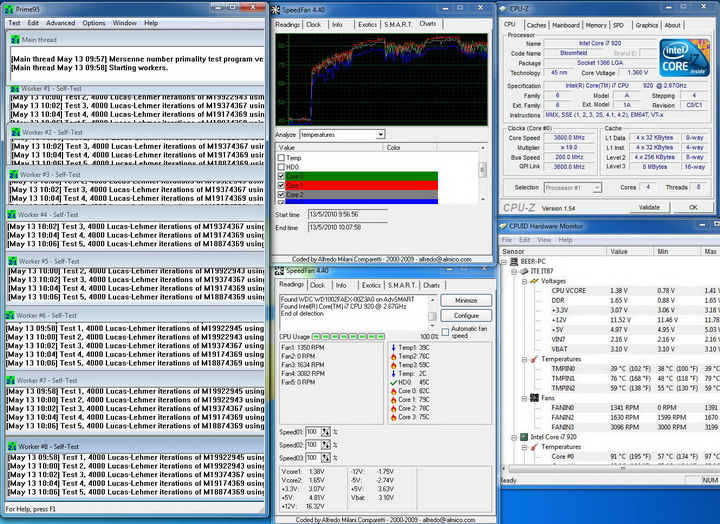Screen dimensions: 720x524
Task: Click the Fans icon in Hardware Monitor tree
Action: coord(532,398)
